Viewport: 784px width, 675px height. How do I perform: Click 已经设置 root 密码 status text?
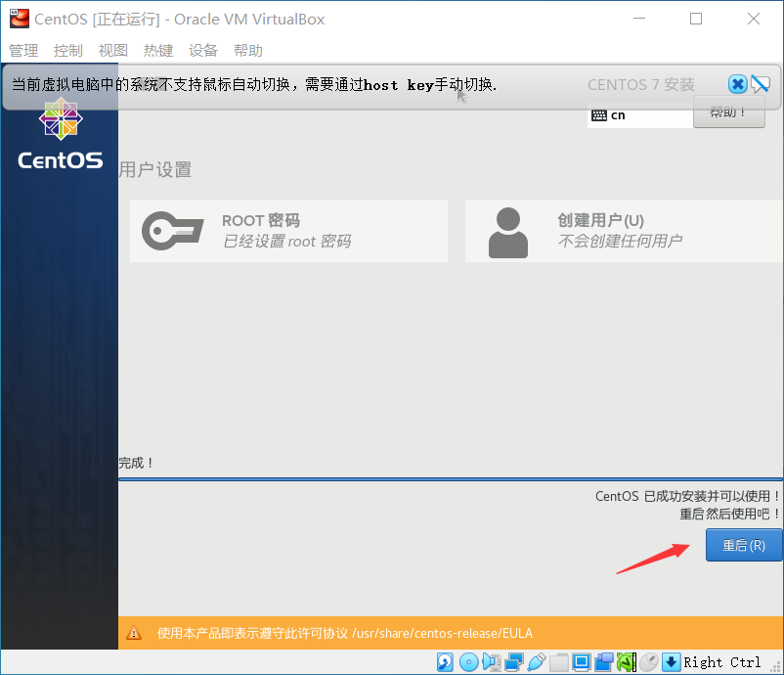(x=286, y=242)
